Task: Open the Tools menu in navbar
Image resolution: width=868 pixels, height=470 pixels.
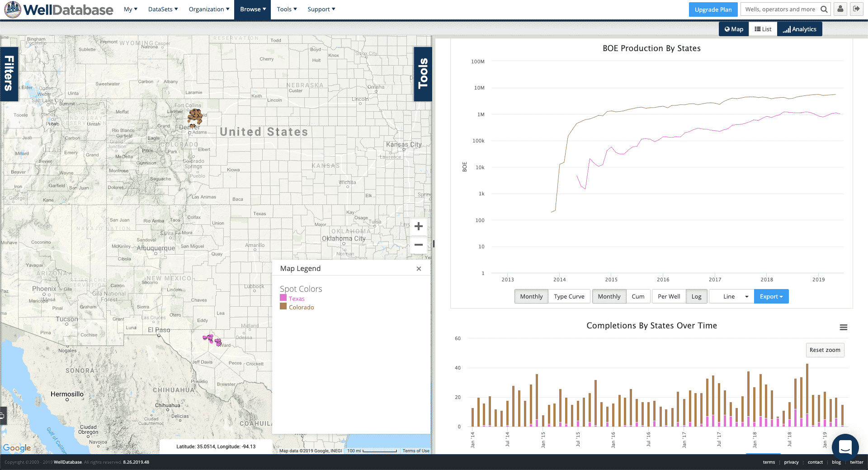Action: coord(287,9)
